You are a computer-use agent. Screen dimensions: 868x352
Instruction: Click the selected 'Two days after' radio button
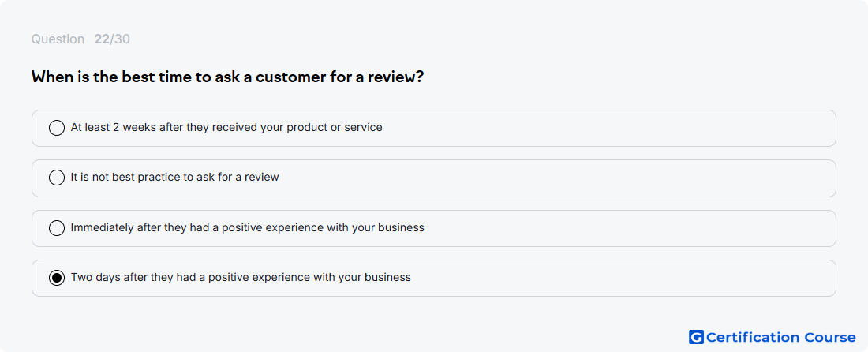pos(57,278)
